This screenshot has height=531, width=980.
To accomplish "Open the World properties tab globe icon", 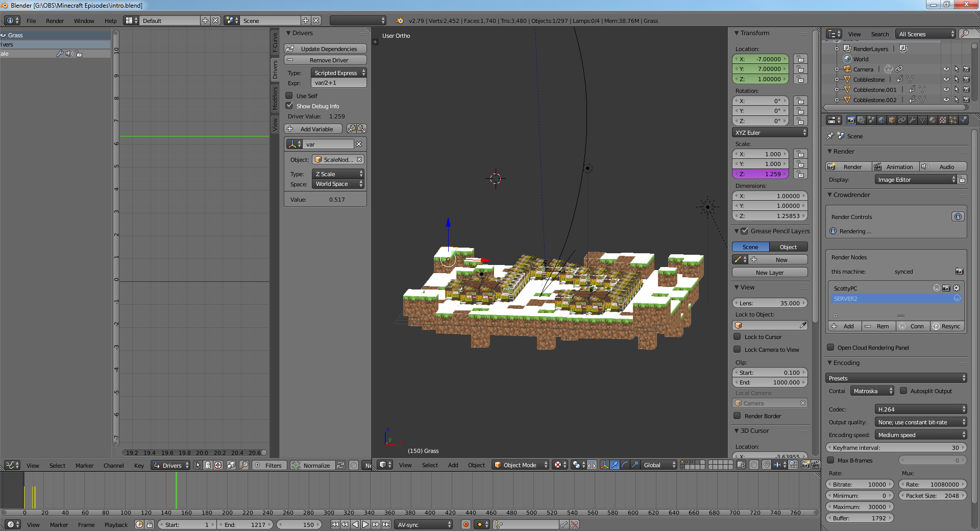I will click(881, 120).
